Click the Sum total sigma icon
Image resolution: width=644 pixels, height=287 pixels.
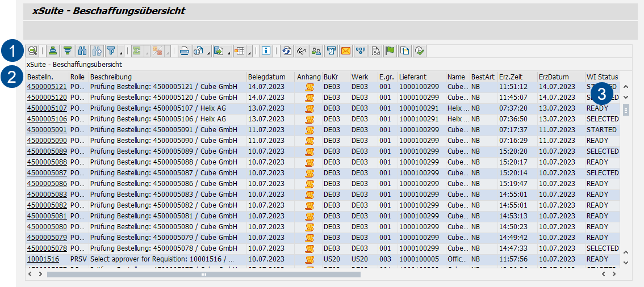tap(137, 51)
